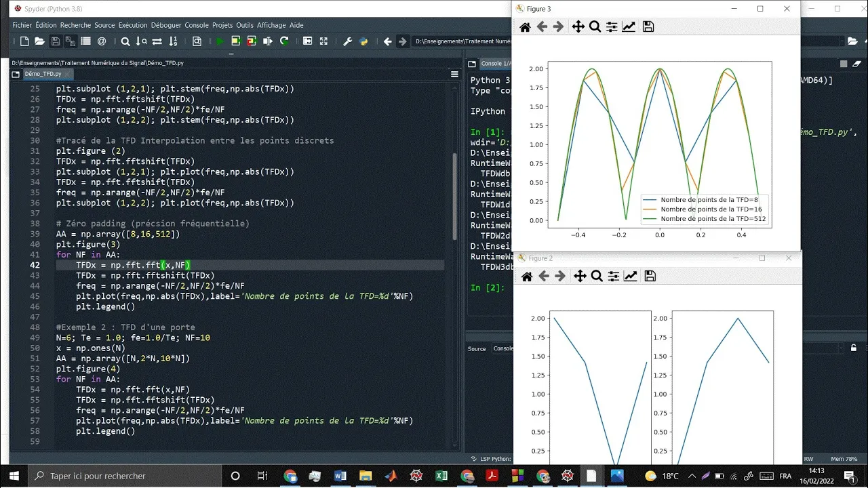The width and height of the screenshot is (868, 488).
Task: Open the file list toolbar icon
Action: point(85,41)
